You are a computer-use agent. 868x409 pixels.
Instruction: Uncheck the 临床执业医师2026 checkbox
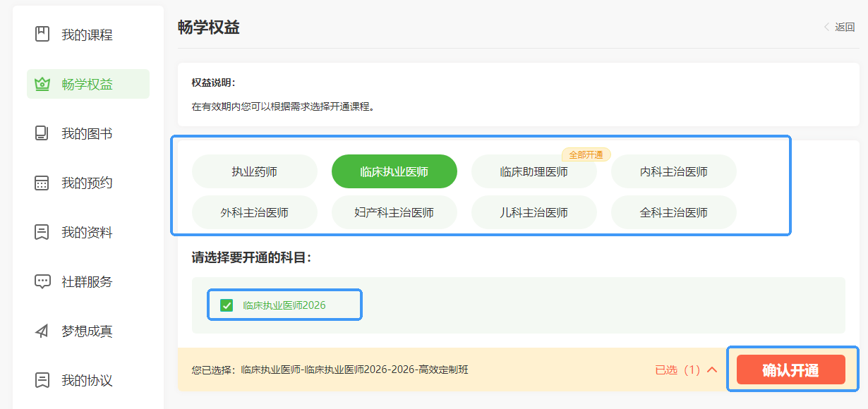pos(227,305)
